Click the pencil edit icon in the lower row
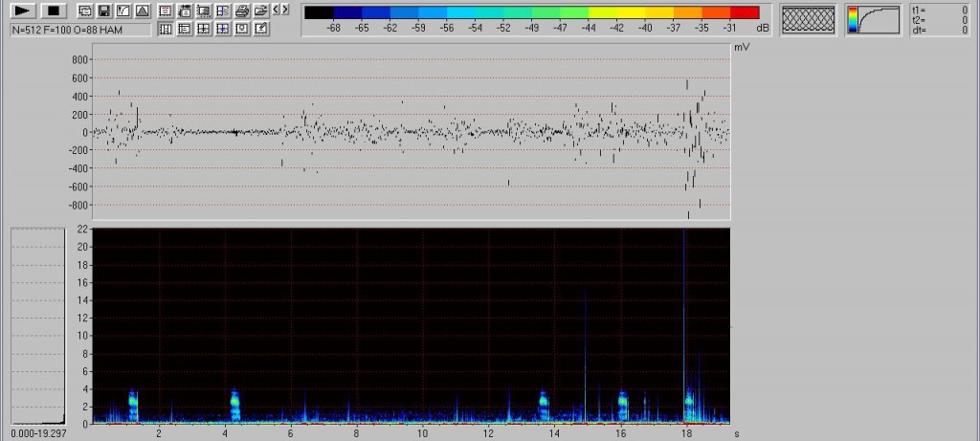 261,29
